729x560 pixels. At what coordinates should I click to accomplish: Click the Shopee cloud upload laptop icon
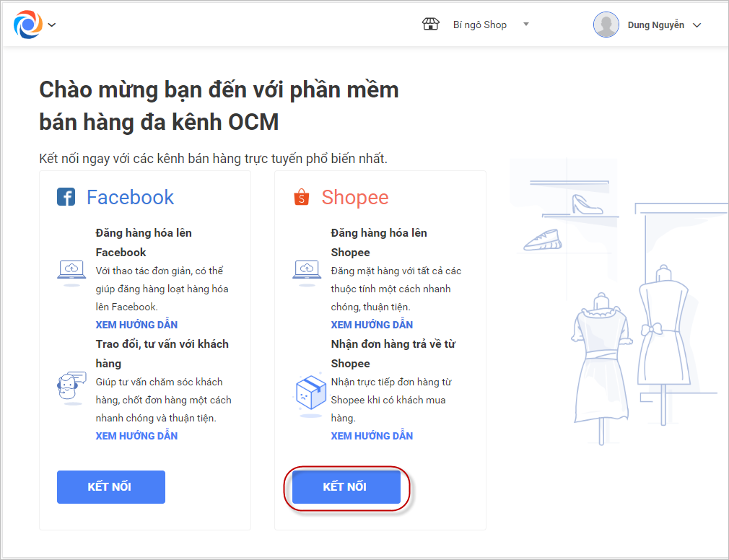tap(306, 271)
